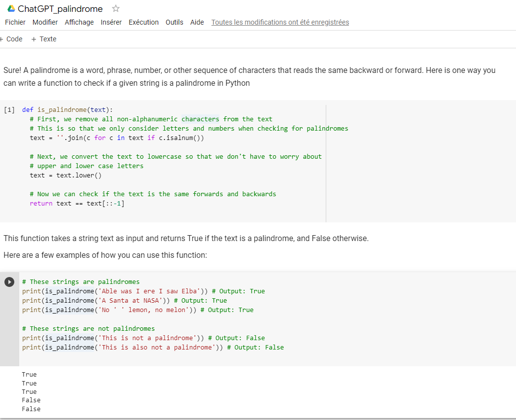Click 'Toutes les modifications ont été enregistrées' link
This screenshot has width=516, height=420.
click(x=280, y=22)
